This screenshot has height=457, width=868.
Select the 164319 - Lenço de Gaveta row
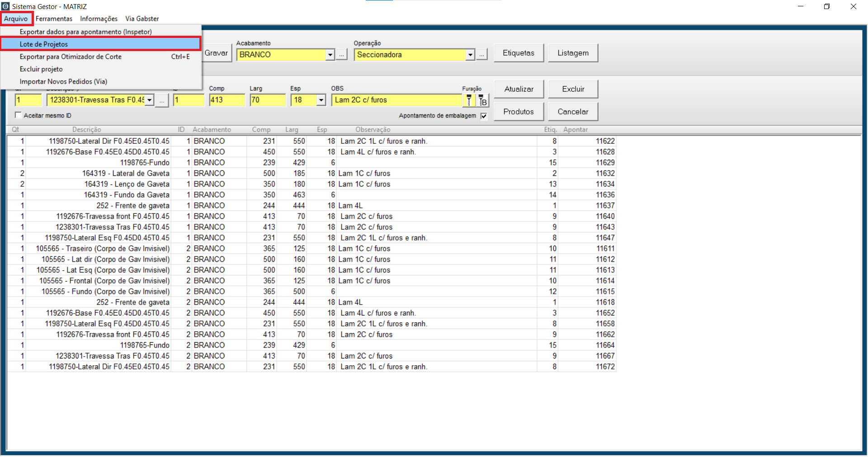[x=311, y=184]
